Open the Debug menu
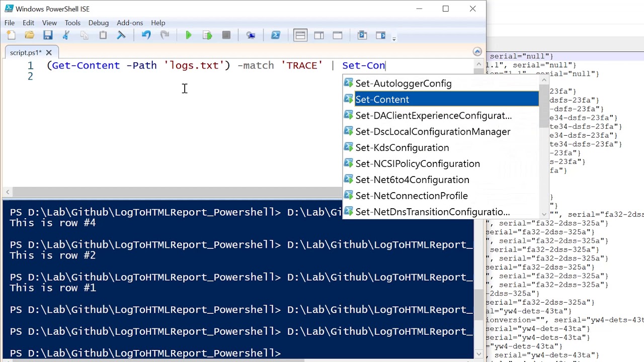Image resolution: width=644 pixels, height=362 pixels. coord(99,23)
